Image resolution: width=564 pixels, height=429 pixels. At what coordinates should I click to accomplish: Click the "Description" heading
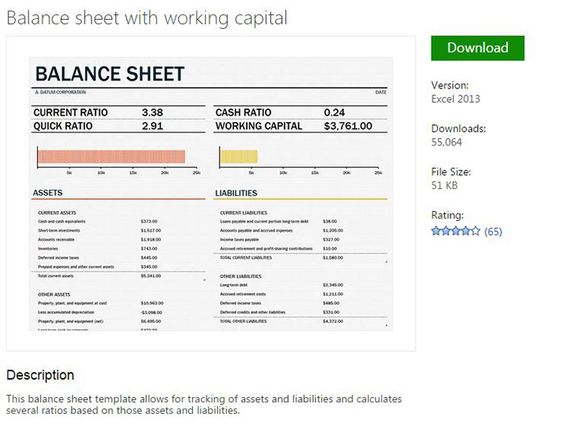pos(40,375)
